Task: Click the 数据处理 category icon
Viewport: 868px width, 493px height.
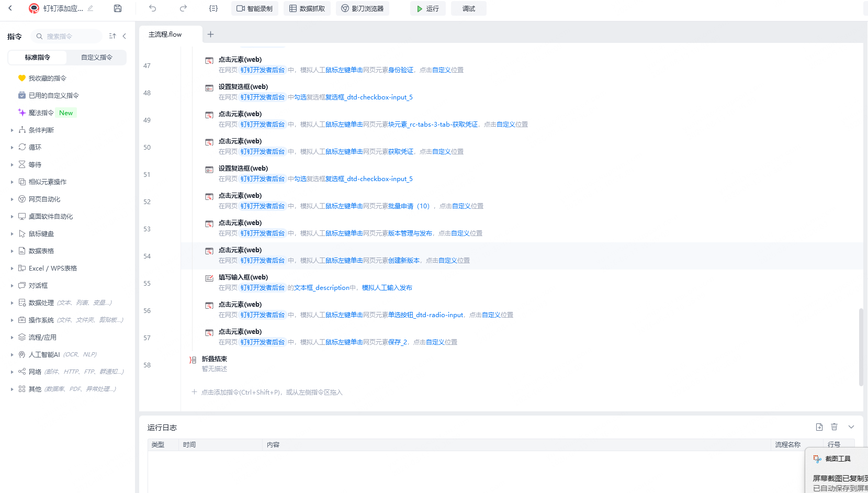Action: coord(22,302)
